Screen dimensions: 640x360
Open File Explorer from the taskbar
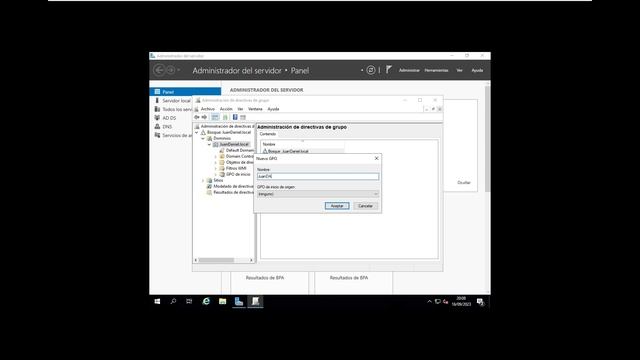click(x=222, y=302)
